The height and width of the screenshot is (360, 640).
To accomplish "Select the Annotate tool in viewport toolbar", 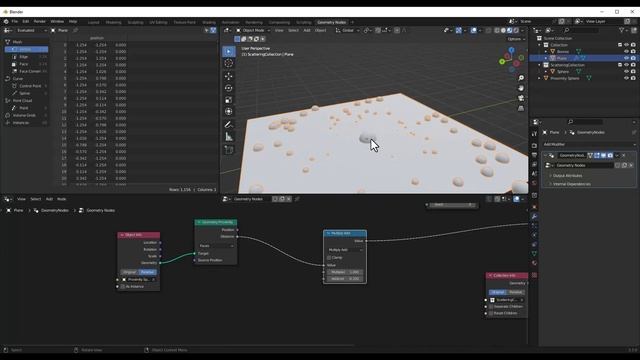I will click(229, 124).
